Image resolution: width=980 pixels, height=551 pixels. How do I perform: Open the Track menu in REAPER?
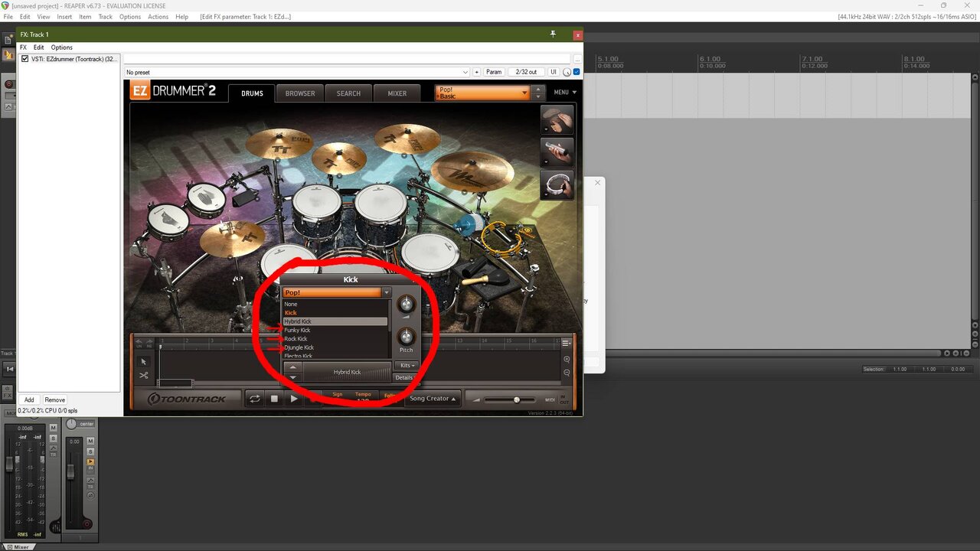[106, 17]
